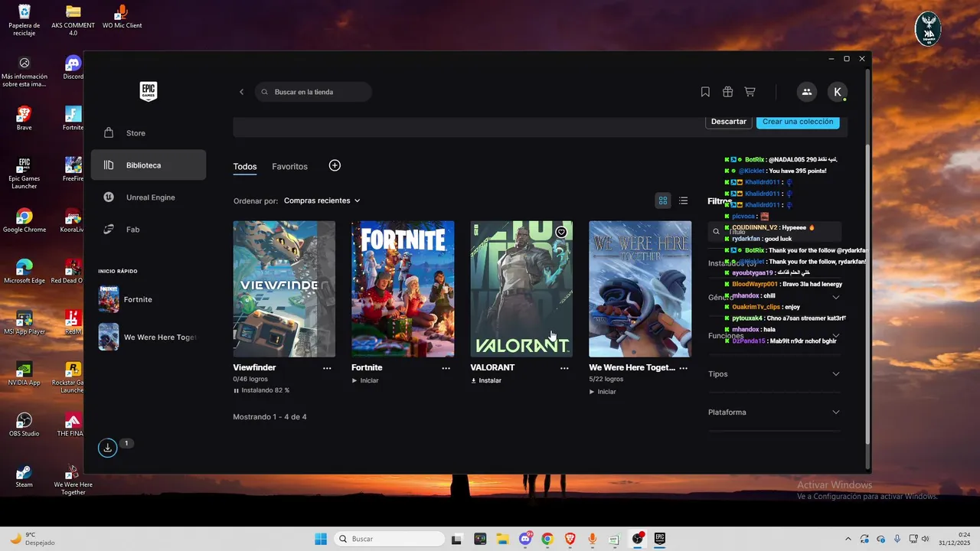
Task: Open Store in the sidebar
Action: coord(149,133)
